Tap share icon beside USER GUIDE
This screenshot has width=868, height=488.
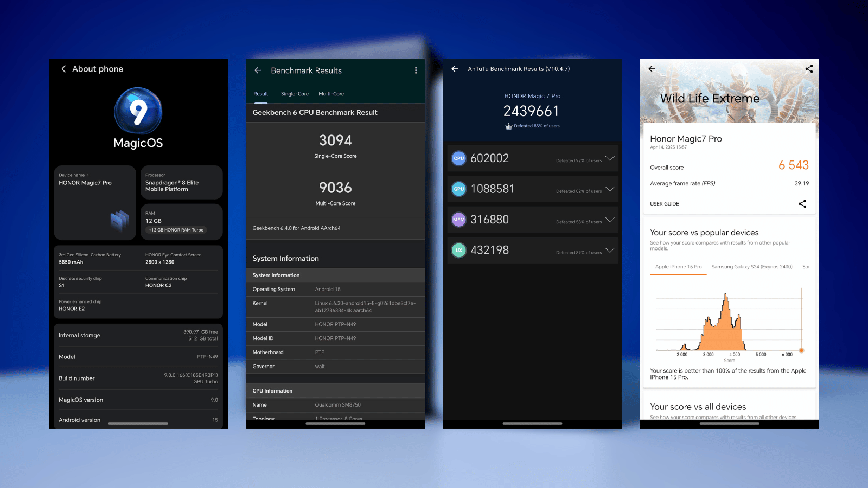tap(802, 204)
